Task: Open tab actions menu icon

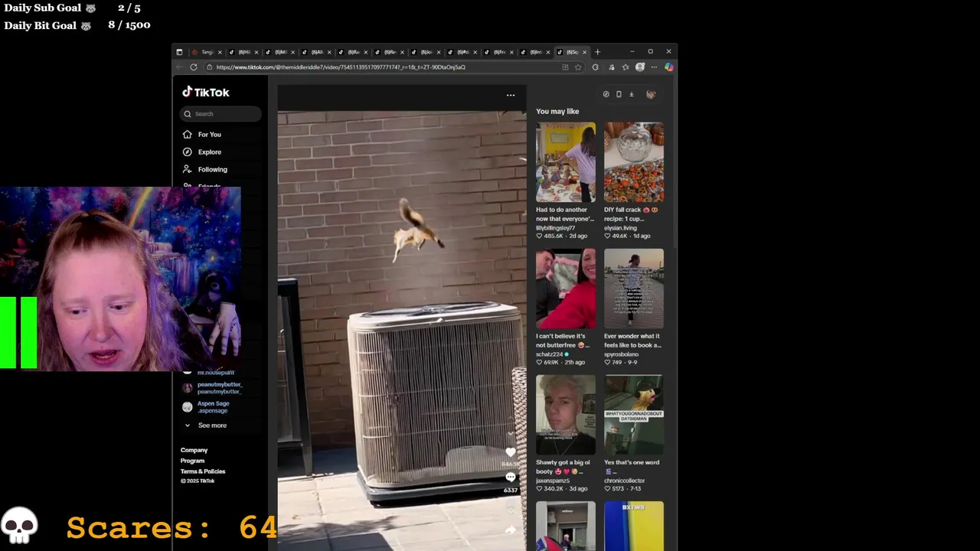Action: pos(179,52)
